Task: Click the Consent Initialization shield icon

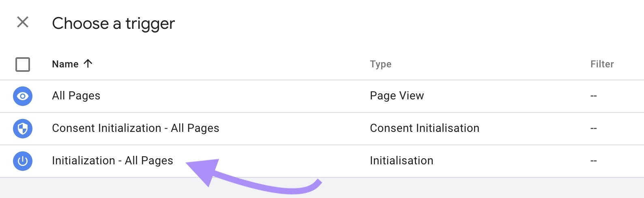Action: [x=23, y=129]
